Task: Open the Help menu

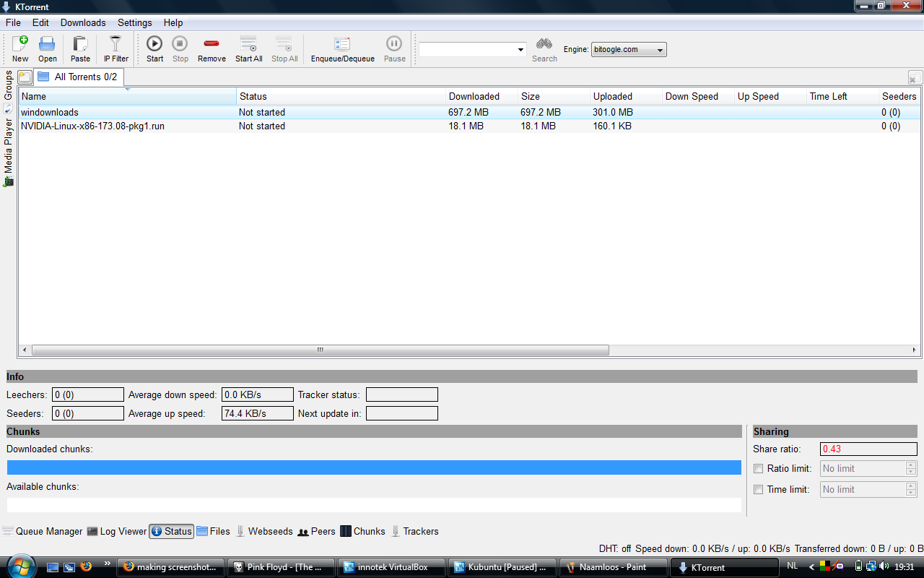Action: [x=173, y=22]
